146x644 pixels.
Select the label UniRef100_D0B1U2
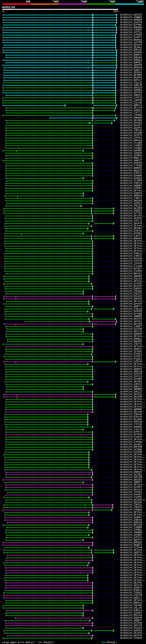tap(131, 254)
